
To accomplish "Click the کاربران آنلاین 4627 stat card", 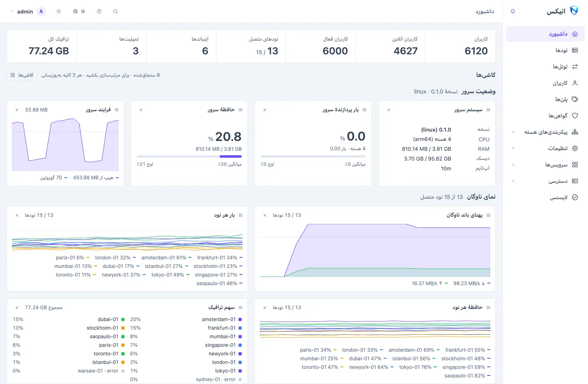I will pyautogui.click(x=390, y=46).
